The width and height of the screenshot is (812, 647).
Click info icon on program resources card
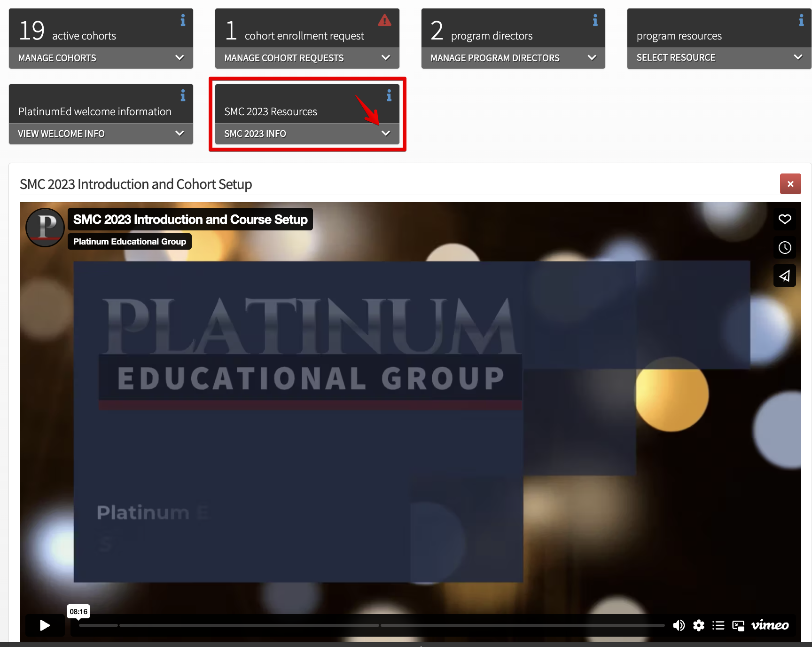801,20
